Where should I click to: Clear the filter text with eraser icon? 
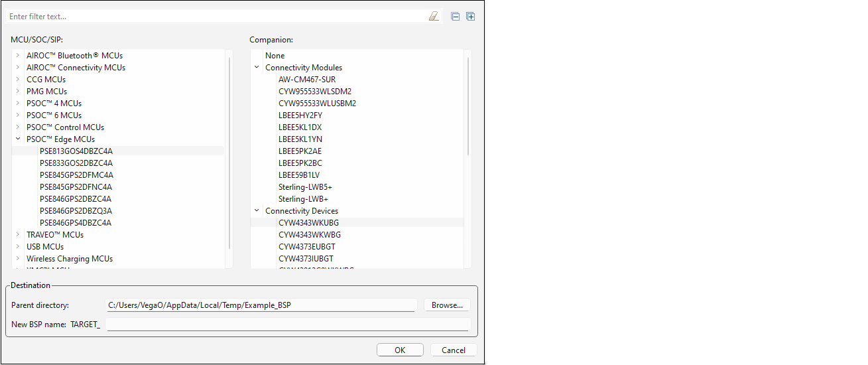[x=434, y=17]
